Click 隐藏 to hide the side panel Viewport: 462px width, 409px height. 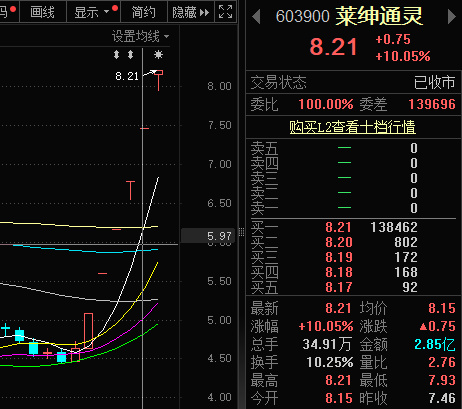pos(191,12)
